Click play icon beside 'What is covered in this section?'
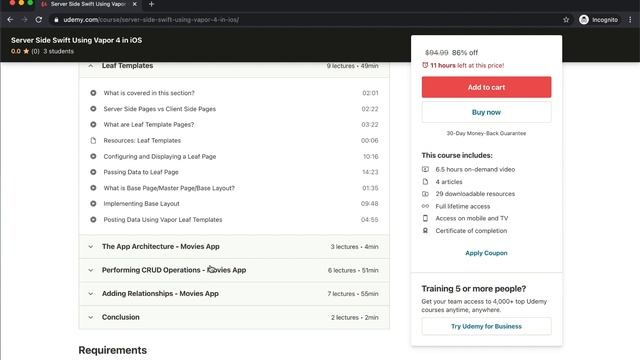Image resolution: width=640 pixels, height=360 pixels. coord(93,93)
